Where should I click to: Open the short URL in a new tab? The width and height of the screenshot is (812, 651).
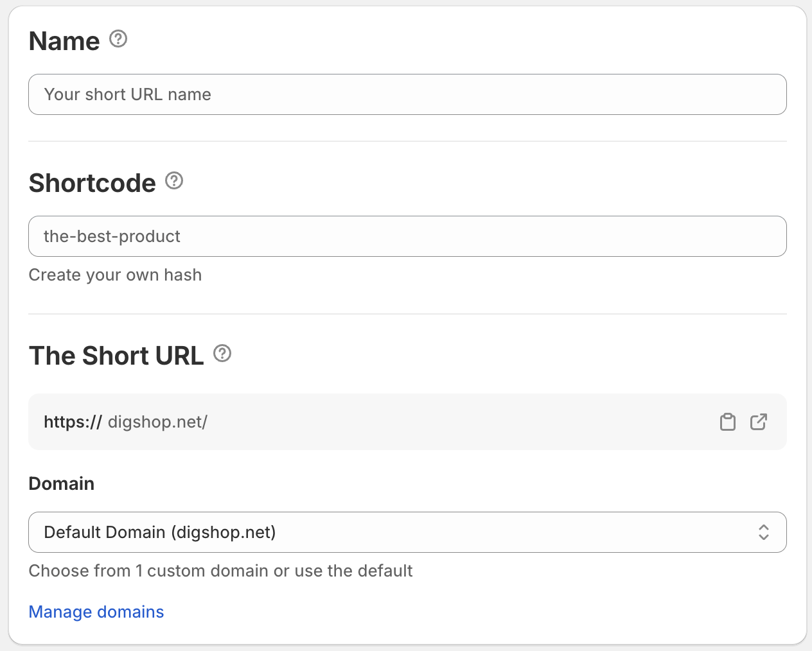pyautogui.click(x=759, y=422)
